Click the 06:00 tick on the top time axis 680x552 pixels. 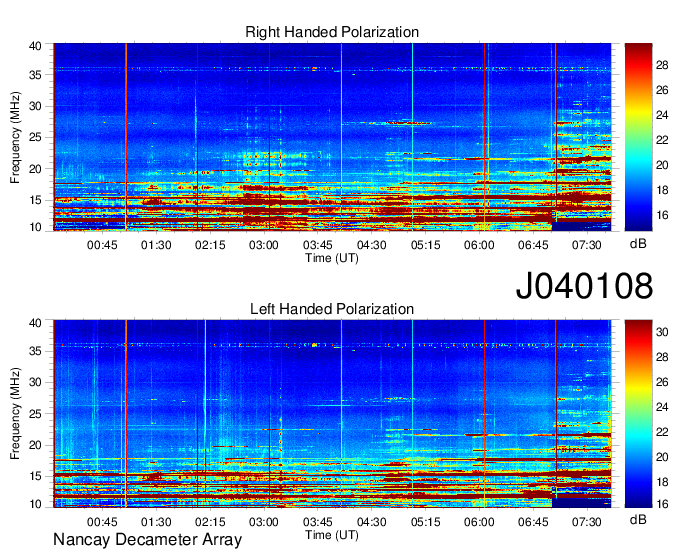coord(479,245)
